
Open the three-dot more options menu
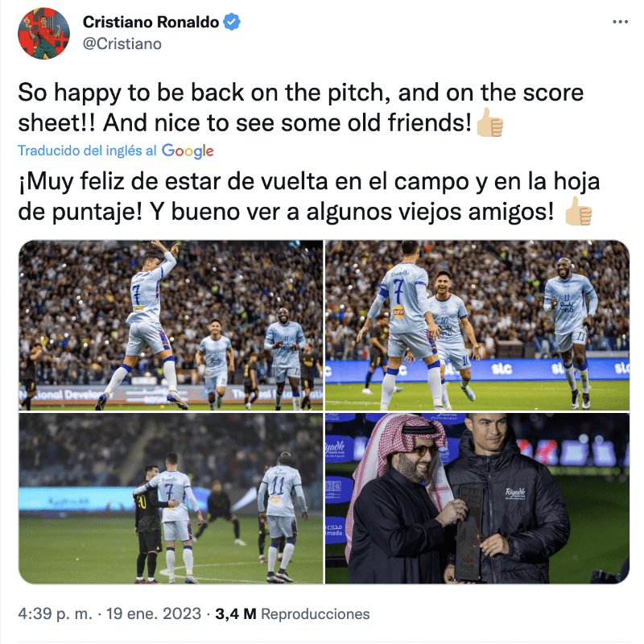click(x=620, y=22)
